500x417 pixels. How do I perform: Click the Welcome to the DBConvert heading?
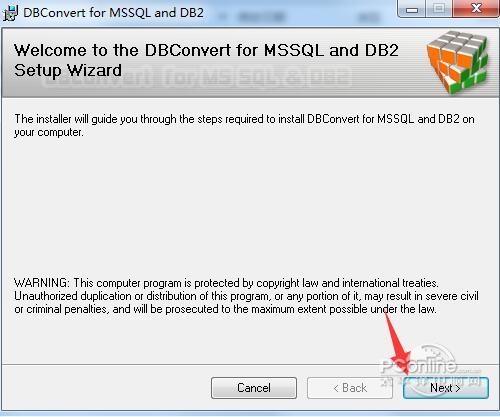click(206, 50)
